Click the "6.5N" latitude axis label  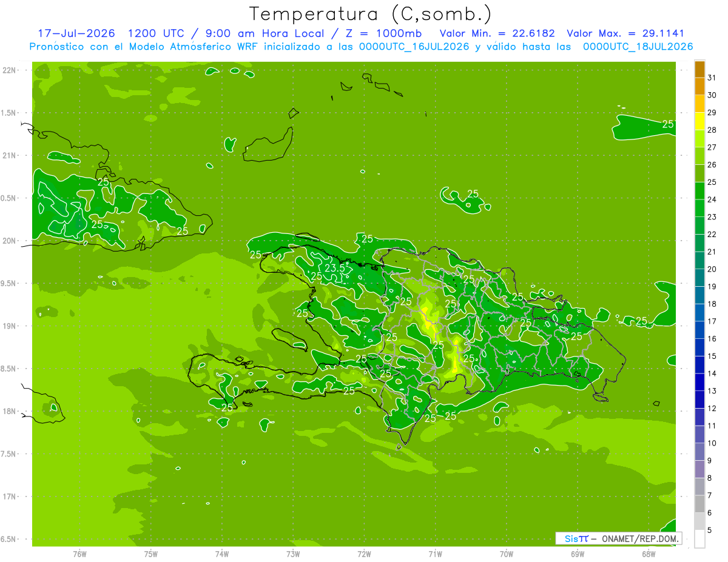[x=8, y=539]
